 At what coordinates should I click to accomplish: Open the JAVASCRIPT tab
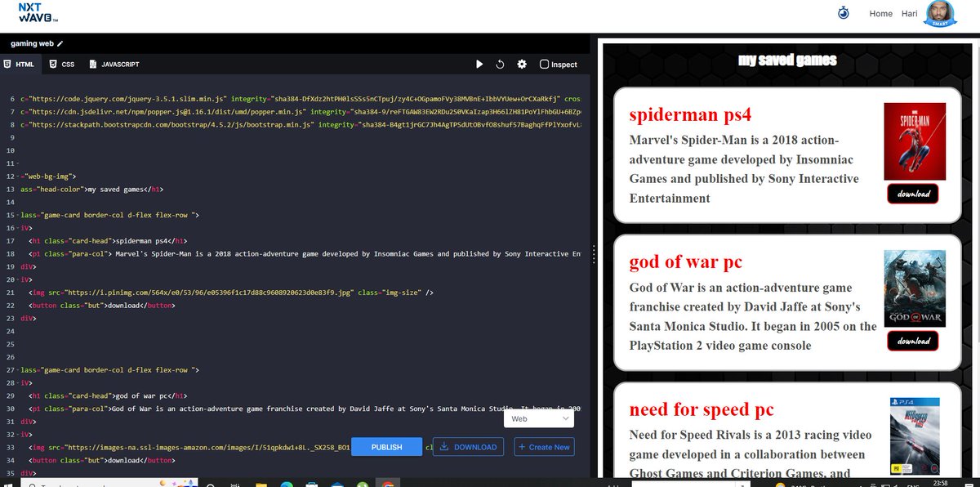coord(114,64)
